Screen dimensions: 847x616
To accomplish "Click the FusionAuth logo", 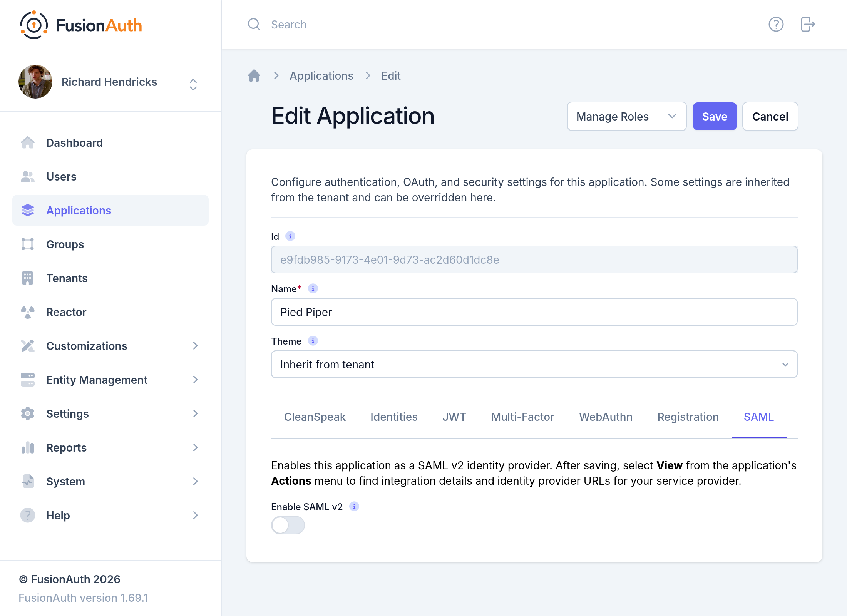I will pos(81,25).
